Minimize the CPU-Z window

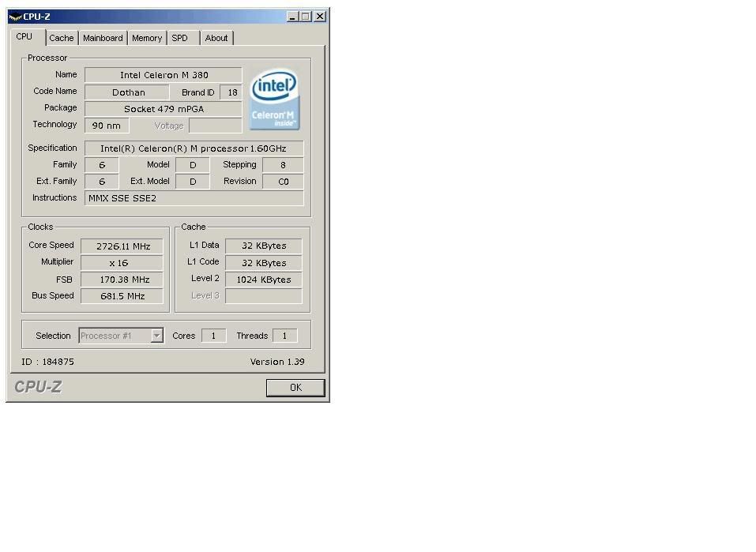(292, 17)
